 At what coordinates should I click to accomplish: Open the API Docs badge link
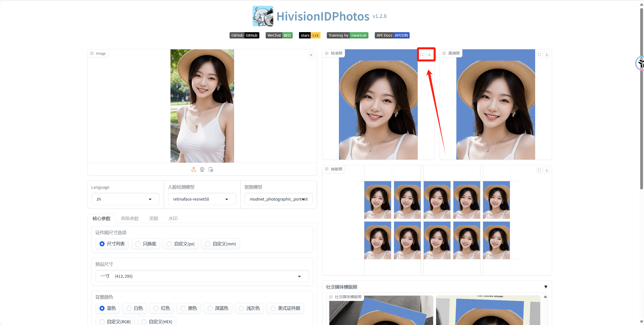(392, 35)
